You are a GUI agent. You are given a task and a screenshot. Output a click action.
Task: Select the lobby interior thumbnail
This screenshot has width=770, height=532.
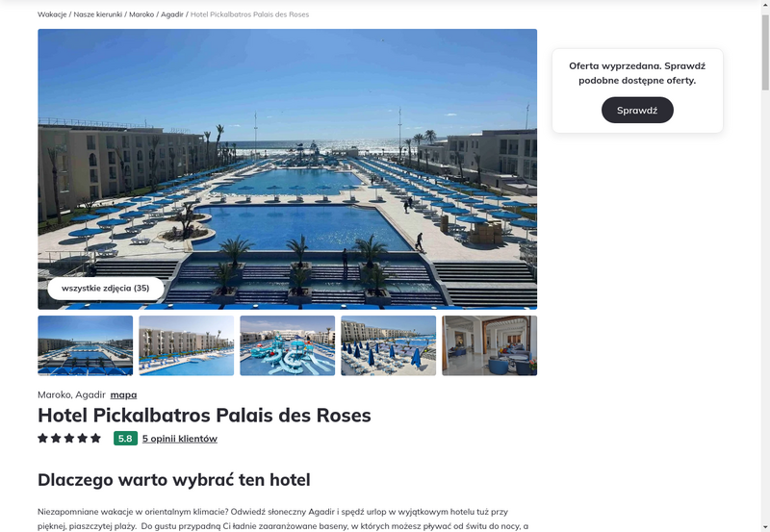(x=490, y=345)
